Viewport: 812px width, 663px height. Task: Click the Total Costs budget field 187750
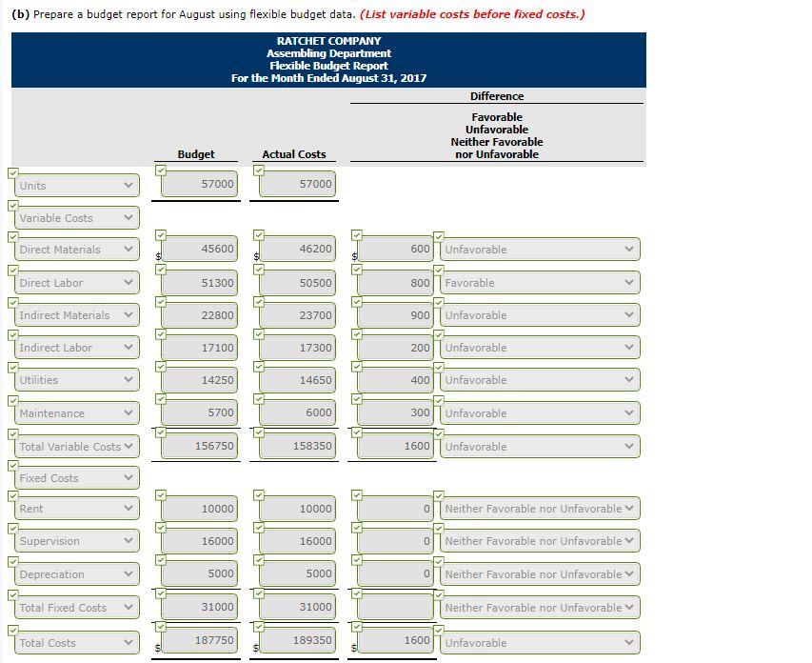tap(199, 640)
